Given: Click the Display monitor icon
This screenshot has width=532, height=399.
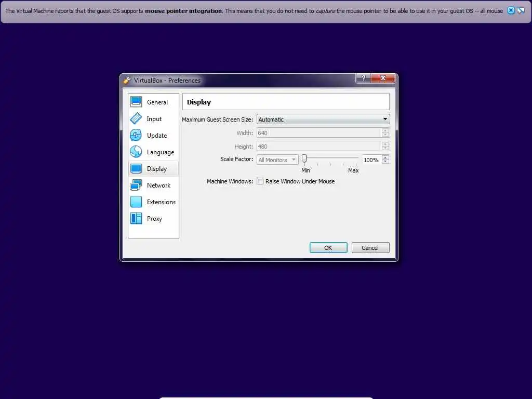Looking at the screenshot, I should tap(136, 168).
